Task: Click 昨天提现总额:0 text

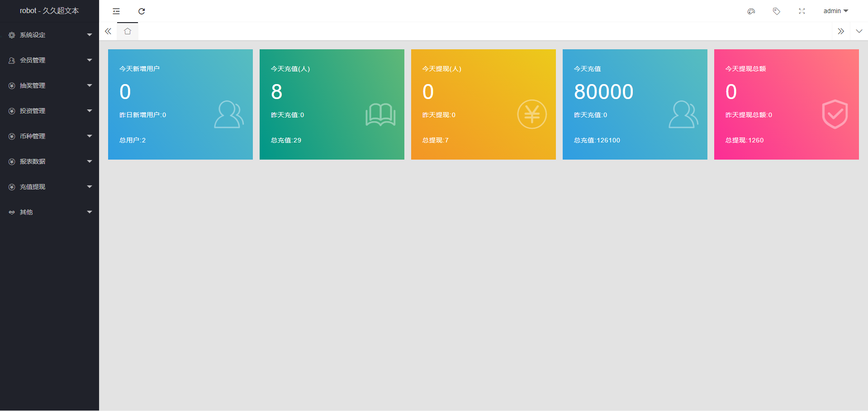Action: click(x=749, y=115)
